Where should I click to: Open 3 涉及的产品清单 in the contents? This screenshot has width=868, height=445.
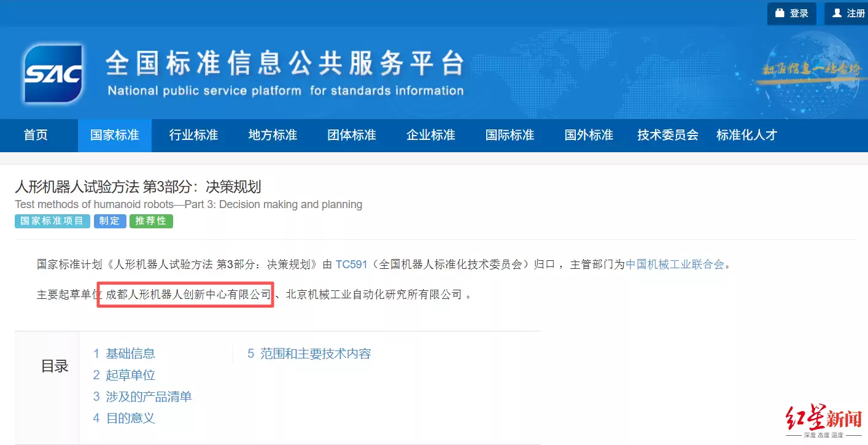click(x=142, y=397)
